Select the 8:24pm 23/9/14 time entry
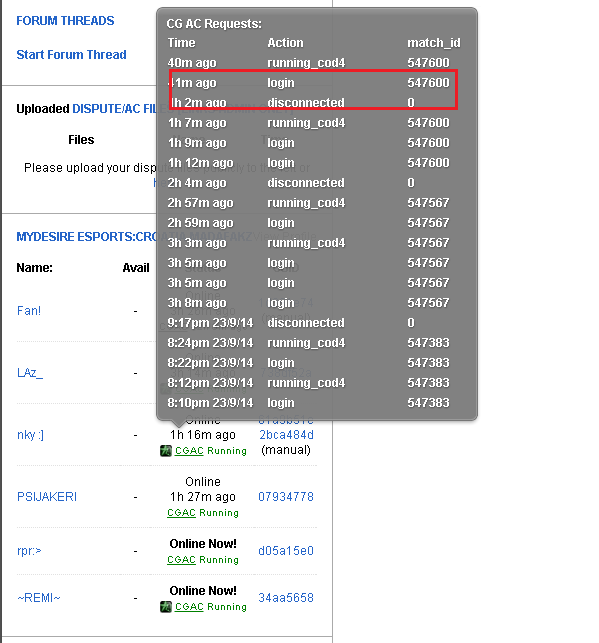The width and height of the screenshot is (599, 643). [210, 343]
